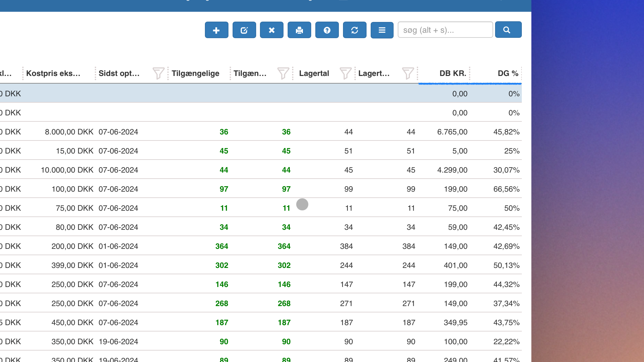Viewport: 644px width, 362px height.
Task: Open the hamburger menu button
Action: coord(382,30)
